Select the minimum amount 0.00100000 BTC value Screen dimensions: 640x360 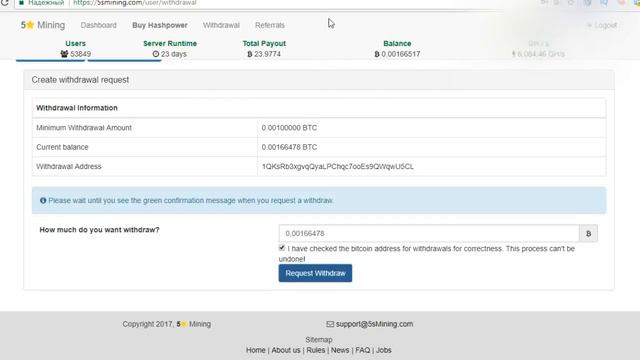(x=289, y=128)
